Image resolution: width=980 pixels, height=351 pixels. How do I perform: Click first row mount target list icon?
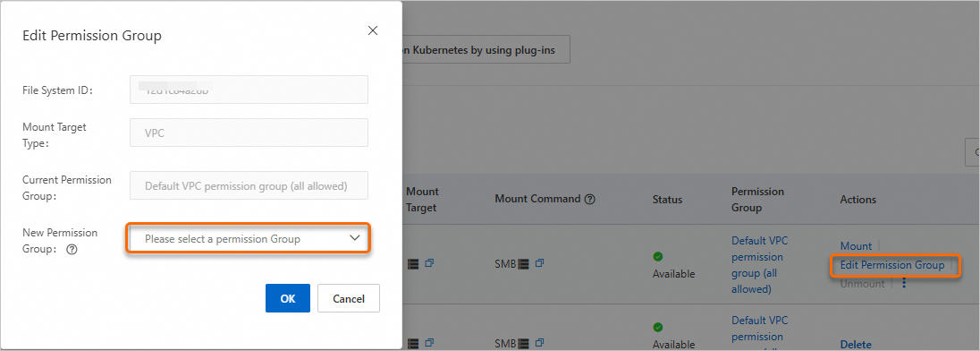412,264
